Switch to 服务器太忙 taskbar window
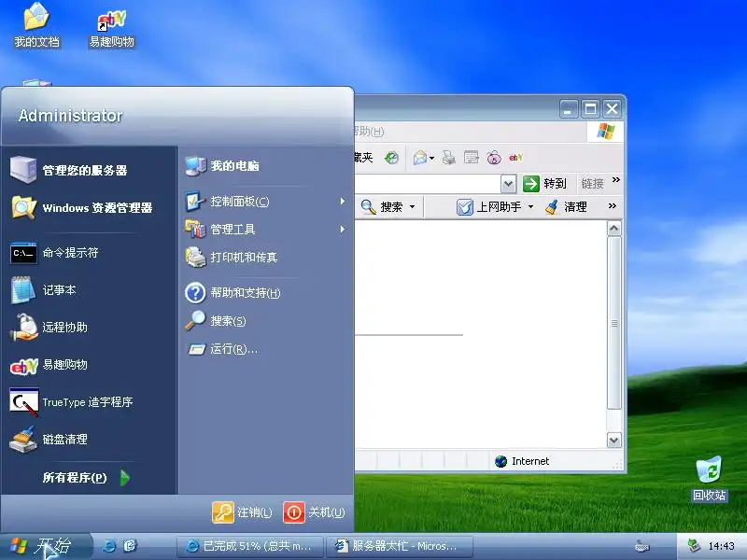 tap(400, 546)
